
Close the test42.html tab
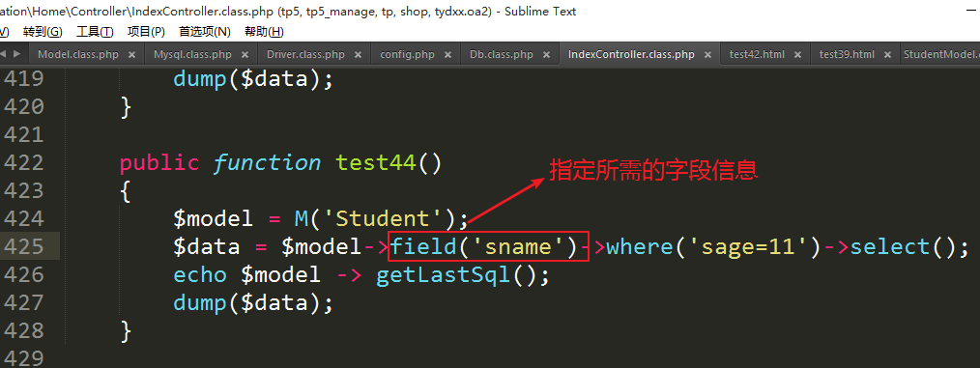(798, 55)
